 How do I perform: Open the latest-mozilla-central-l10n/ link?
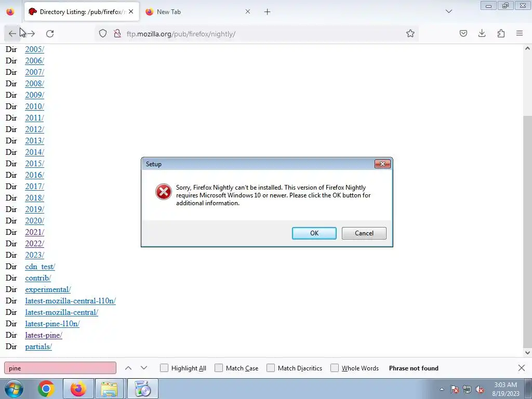tap(71, 301)
